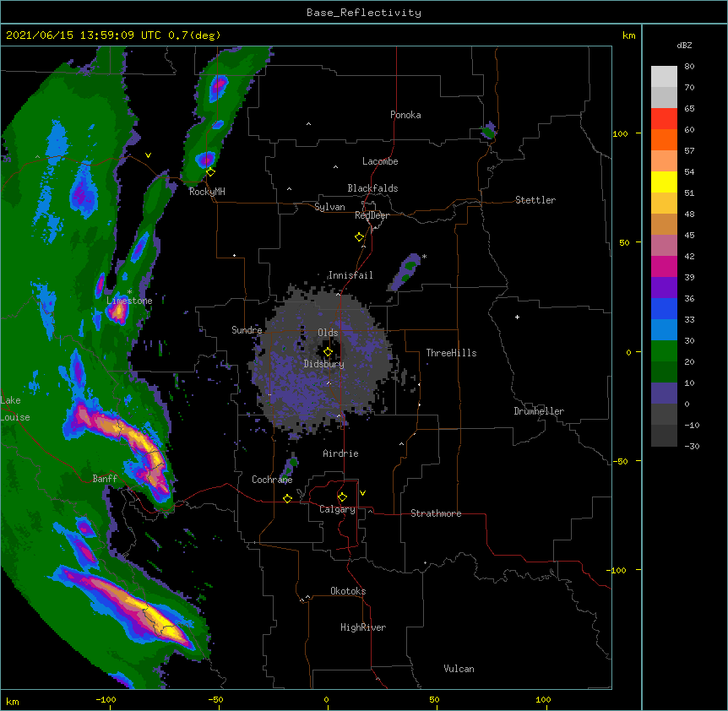
Task: Click the Lacombe town label
Action: tap(380, 161)
